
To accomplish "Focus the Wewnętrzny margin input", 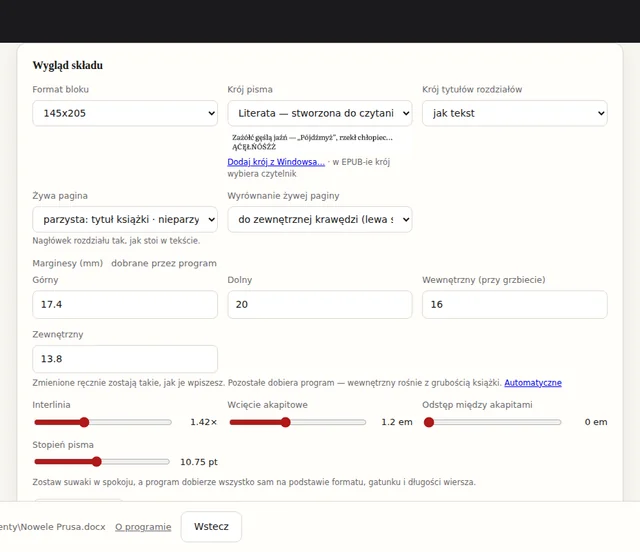I will (515, 305).
